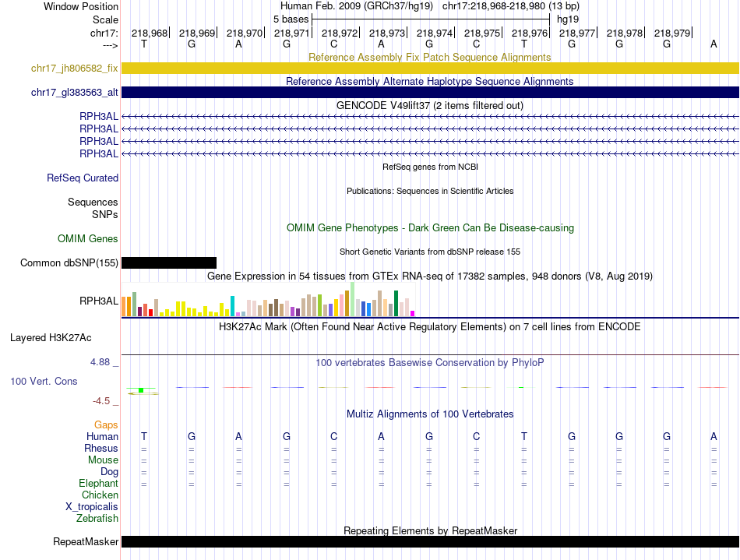Open Repeating Elements by RepeatMasker title

pos(430,530)
